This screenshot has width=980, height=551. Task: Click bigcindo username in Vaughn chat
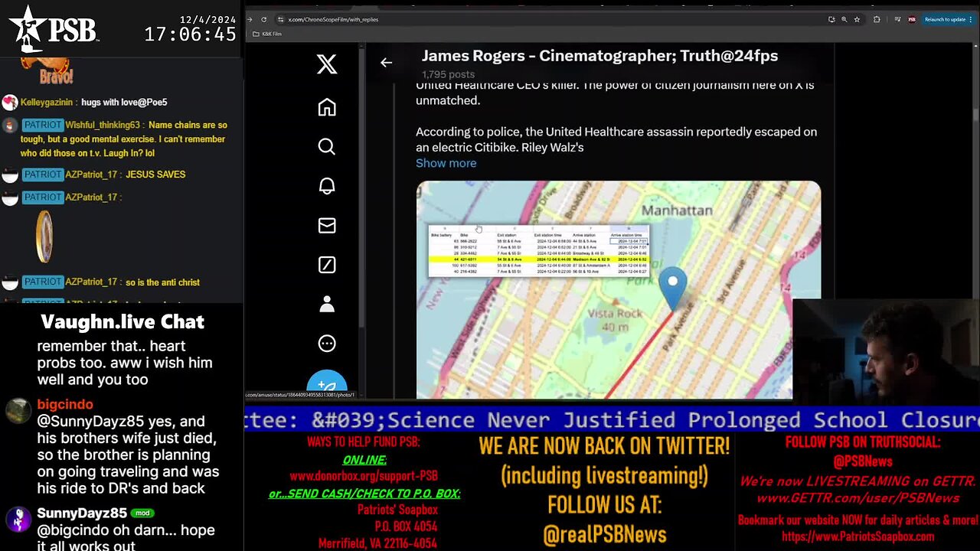[65, 405]
